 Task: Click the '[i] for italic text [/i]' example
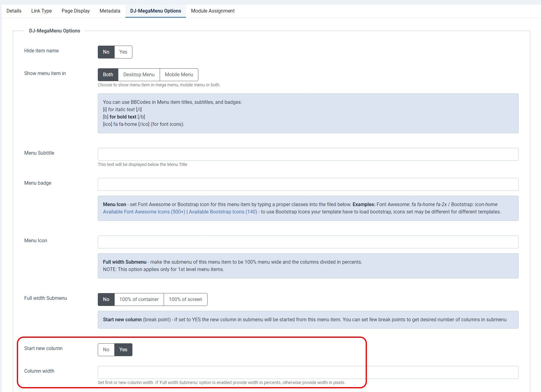coord(122,110)
